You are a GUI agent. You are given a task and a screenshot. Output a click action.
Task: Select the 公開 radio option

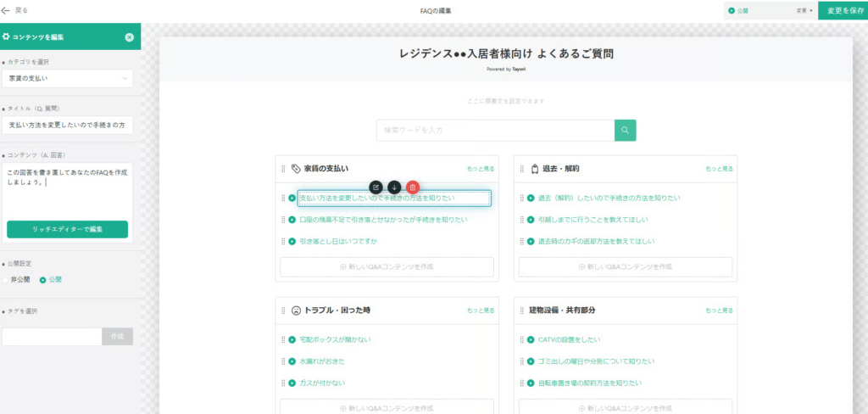click(42, 280)
